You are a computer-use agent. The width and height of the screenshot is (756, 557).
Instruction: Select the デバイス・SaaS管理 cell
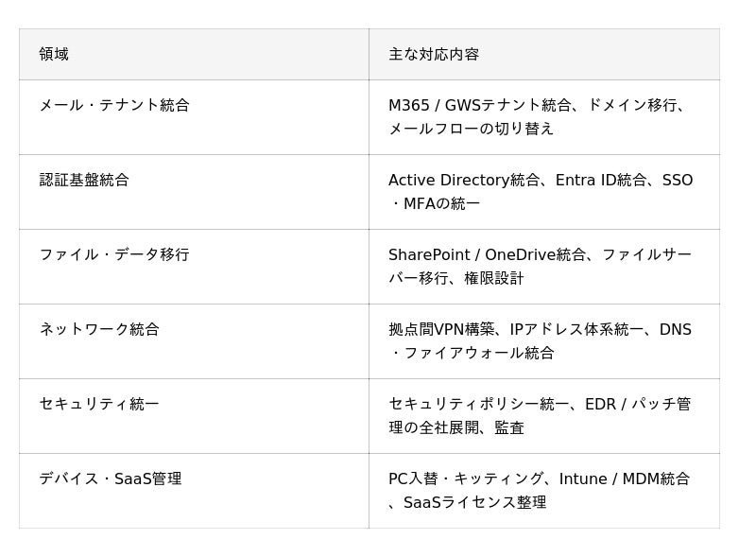(x=111, y=479)
